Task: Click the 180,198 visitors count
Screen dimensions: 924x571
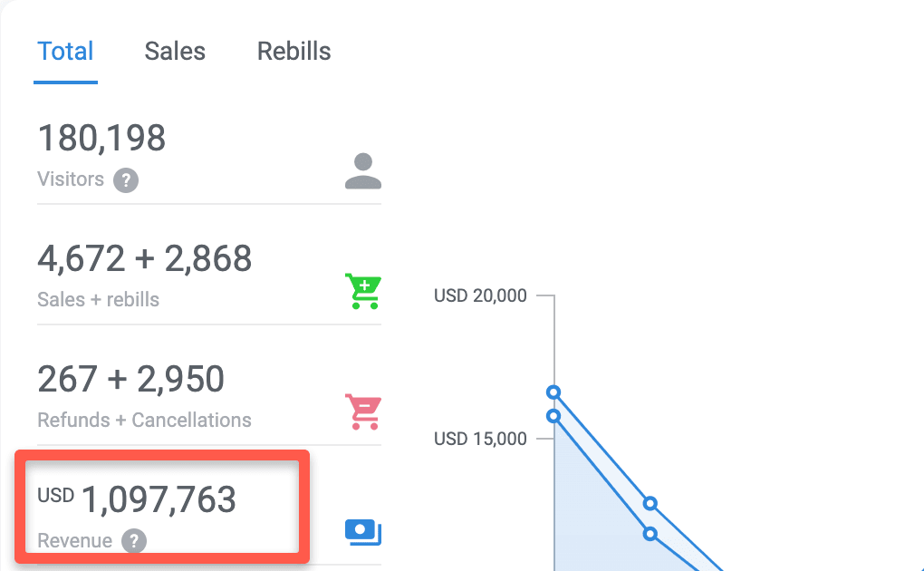Action: pyautogui.click(x=101, y=138)
